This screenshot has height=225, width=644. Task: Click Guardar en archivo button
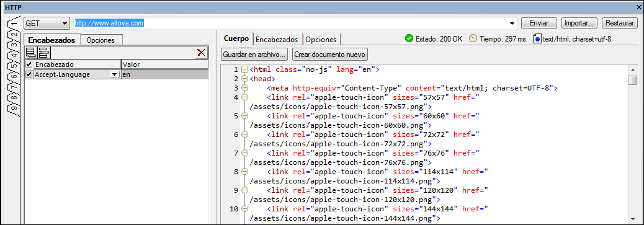pyautogui.click(x=254, y=54)
